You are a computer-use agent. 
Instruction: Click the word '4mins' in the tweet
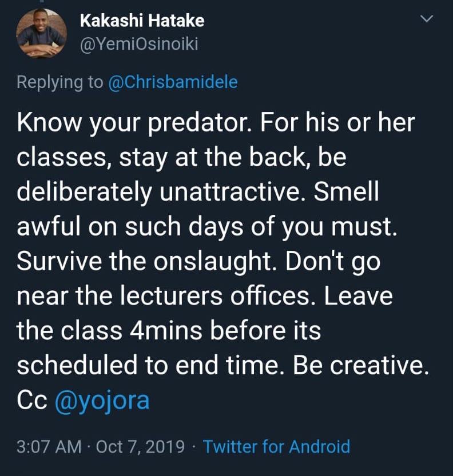click(x=165, y=331)
